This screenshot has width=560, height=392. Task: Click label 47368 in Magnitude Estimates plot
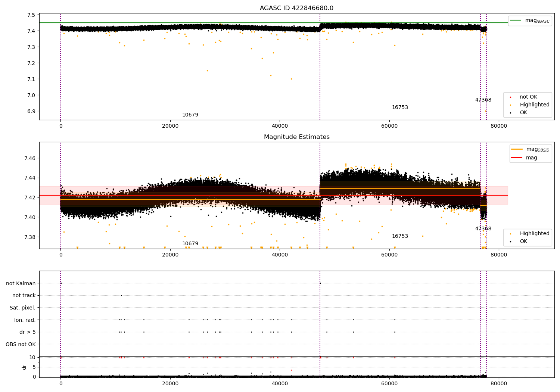[x=483, y=229]
